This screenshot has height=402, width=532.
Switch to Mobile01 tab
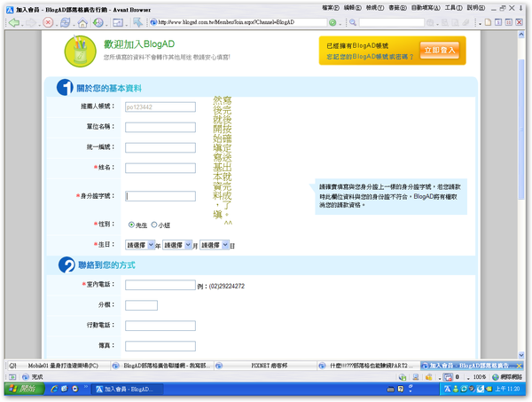coord(58,366)
